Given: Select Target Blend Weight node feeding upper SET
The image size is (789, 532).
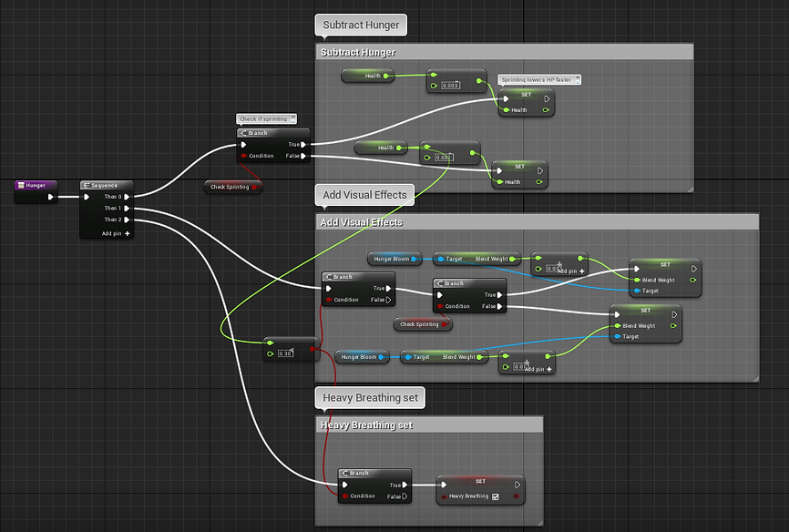Looking at the screenshot, I should pos(477,260).
